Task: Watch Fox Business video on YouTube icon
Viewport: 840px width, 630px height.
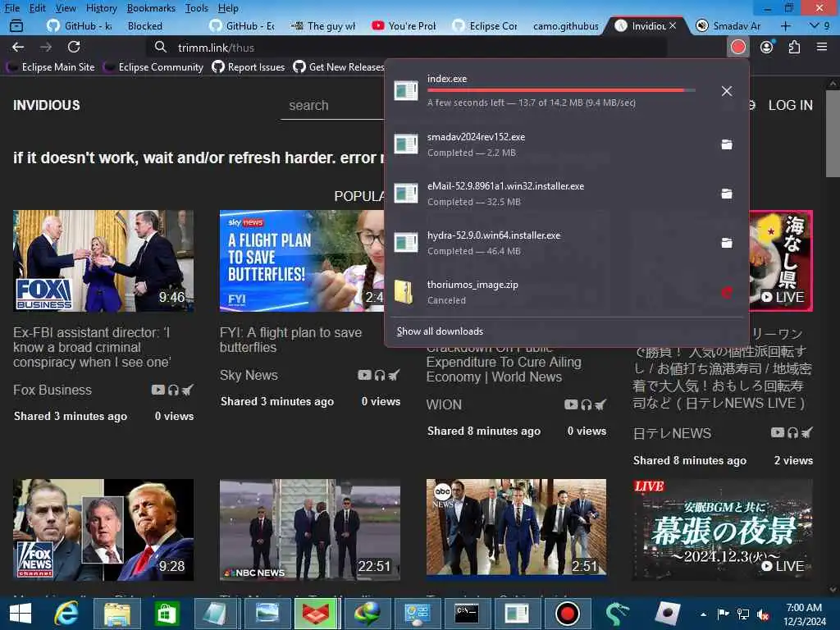Action: point(157,390)
